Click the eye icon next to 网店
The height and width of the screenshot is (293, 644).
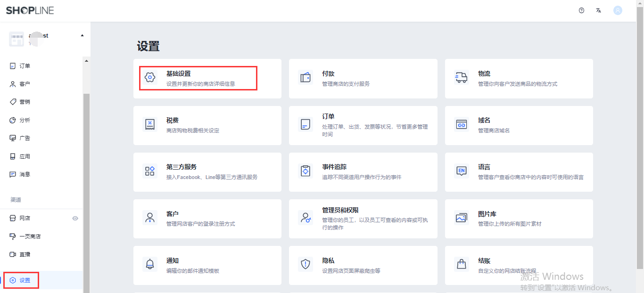pos(75,218)
